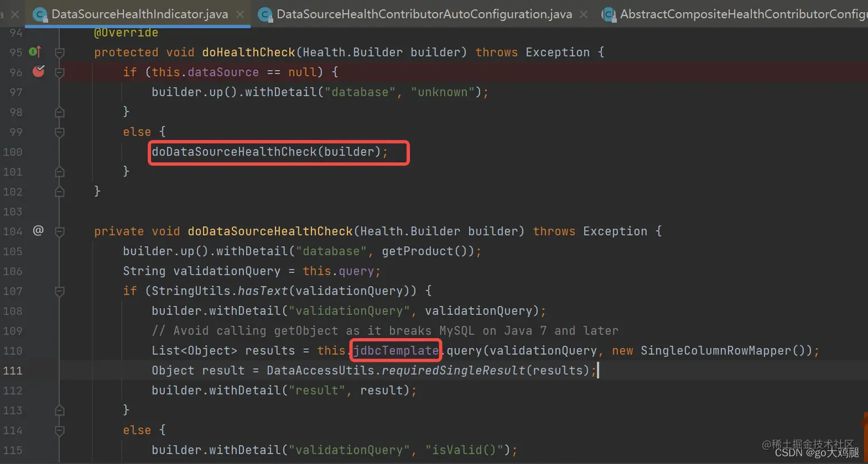Click the override gutter icon on line 95

[36, 52]
